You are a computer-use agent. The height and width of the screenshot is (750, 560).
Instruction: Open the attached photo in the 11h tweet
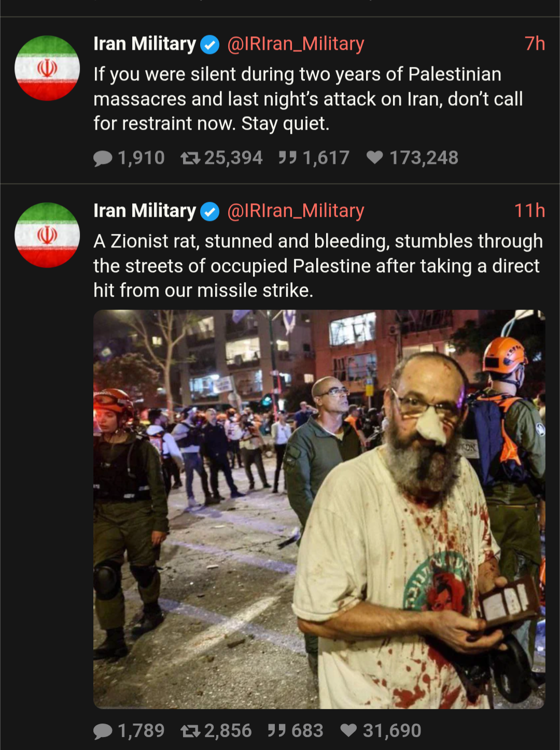(x=319, y=509)
